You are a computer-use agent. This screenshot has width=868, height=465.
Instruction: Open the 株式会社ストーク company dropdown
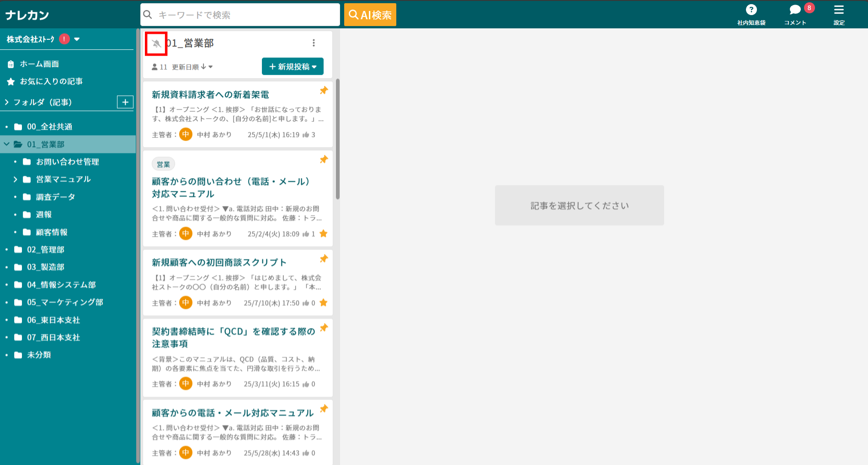coord(77,39)
